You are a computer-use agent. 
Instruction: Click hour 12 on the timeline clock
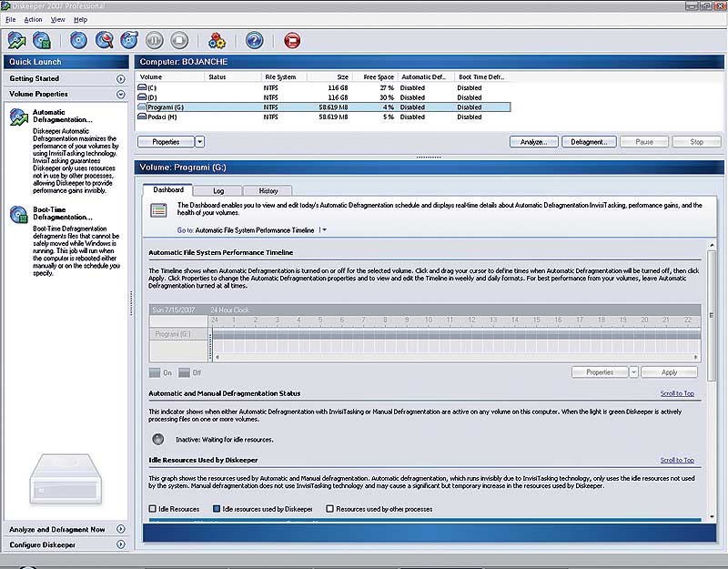click(471, 320)
